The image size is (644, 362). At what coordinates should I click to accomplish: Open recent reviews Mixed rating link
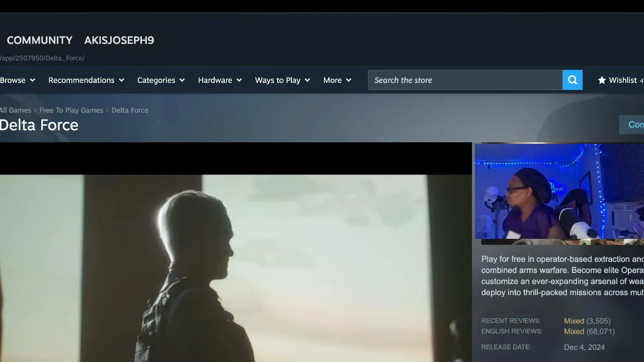click(574, 321)
